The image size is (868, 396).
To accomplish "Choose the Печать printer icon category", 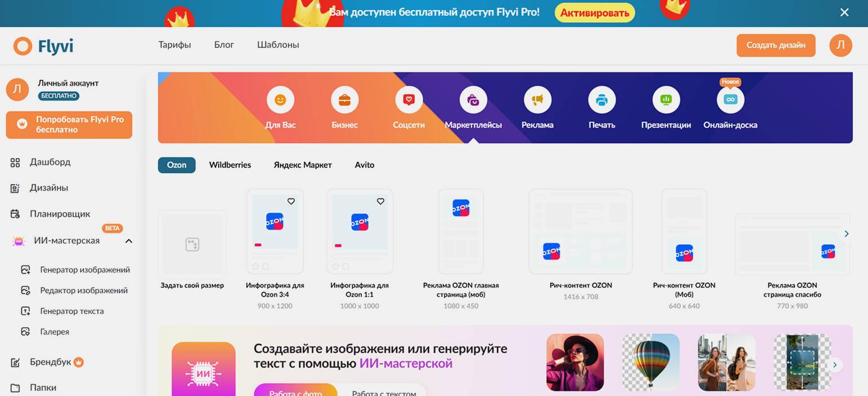I will (x=601, y=100).
